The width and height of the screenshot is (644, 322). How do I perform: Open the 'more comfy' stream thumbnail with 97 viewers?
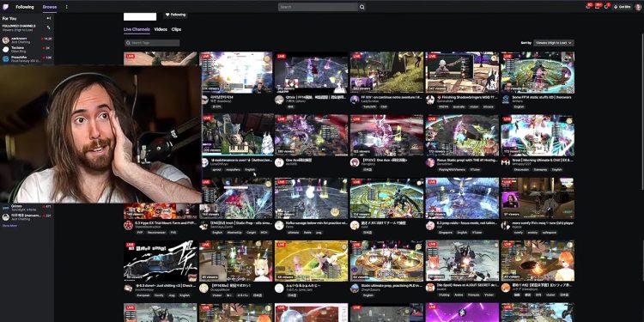point(538,198)
